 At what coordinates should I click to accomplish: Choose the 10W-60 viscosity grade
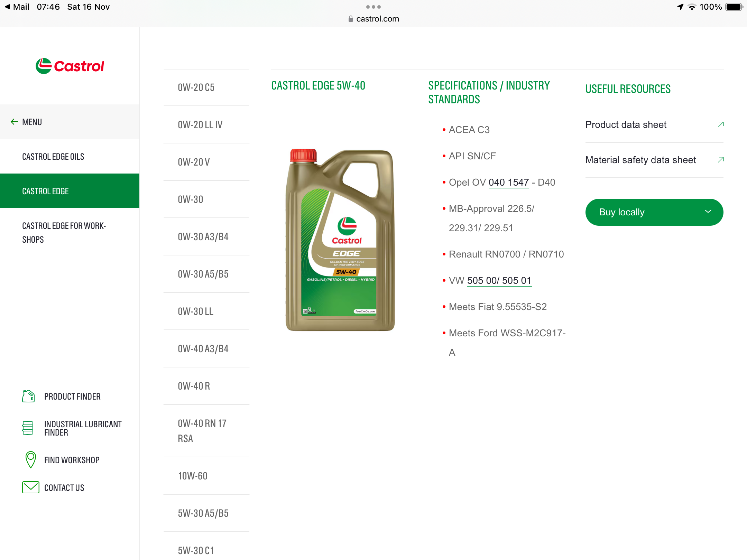coord(193,476)
